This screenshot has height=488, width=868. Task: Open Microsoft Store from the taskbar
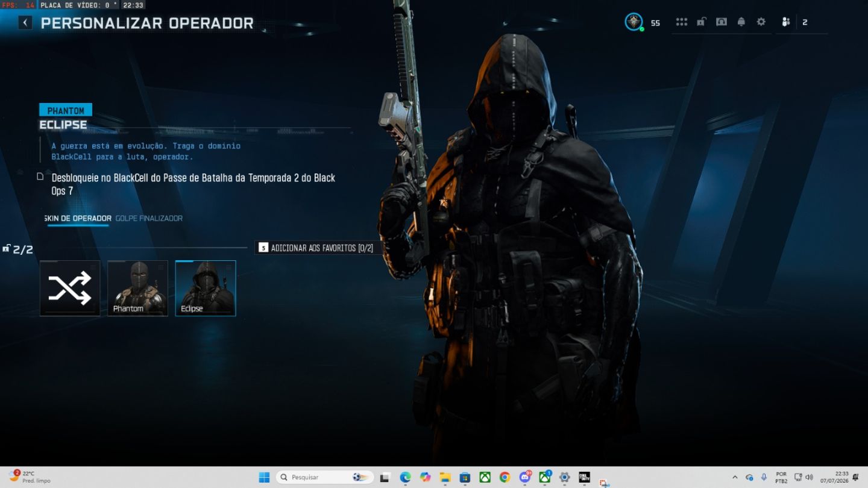(465, 477)
